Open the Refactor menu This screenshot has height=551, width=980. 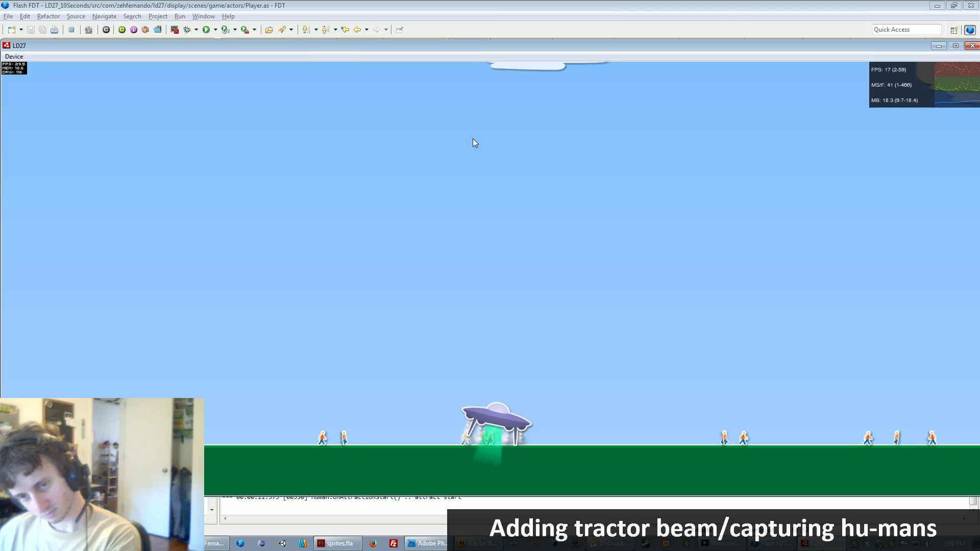point(48,16)
